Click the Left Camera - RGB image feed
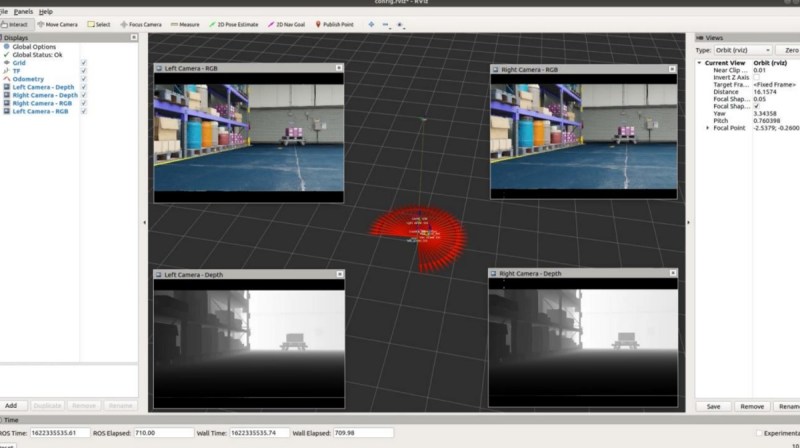 point(249,138)
